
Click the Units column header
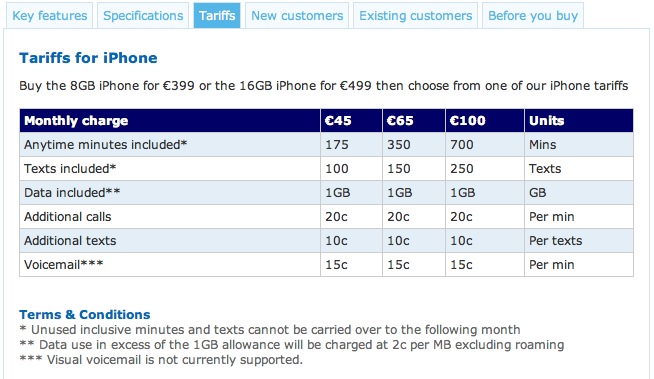[x=579, y=121]
